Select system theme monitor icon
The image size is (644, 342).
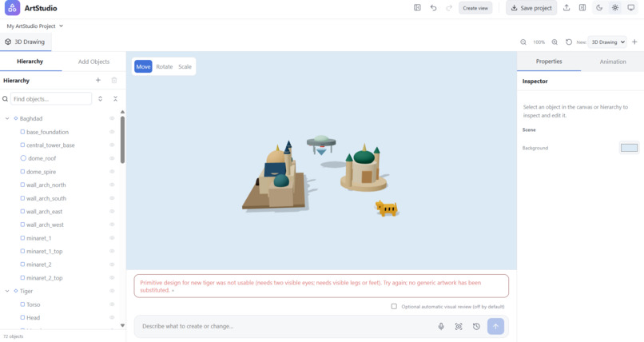click(631, 8)
